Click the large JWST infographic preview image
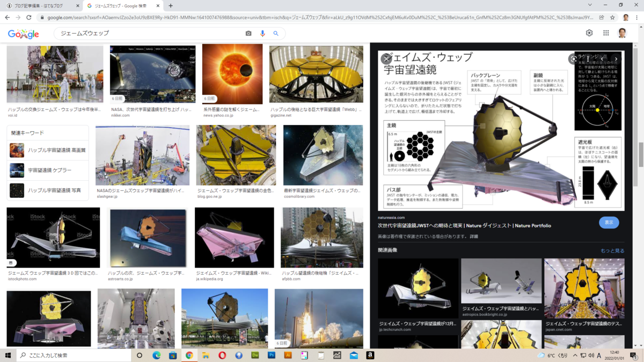This screenshot has height=362, width=644. [501, 130]
